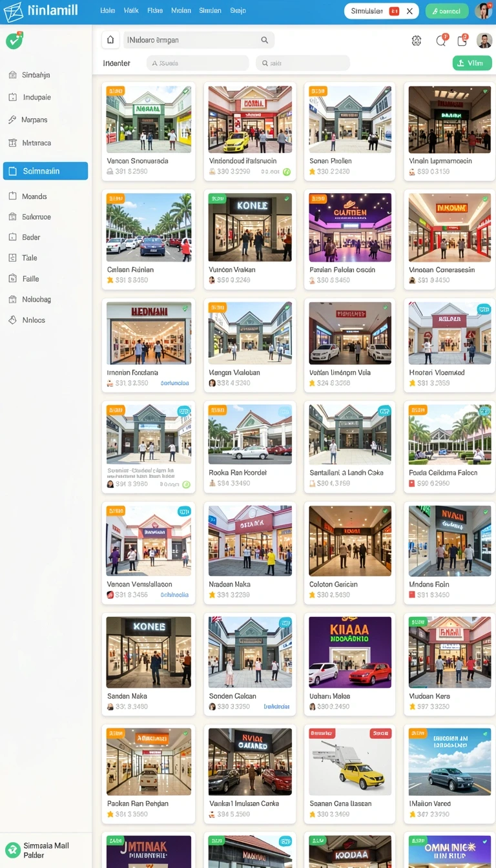Viewport: 496px width, 868px height.
Task: Open the INlaiion Vared SUV thumbnail
Action: [450, 761]
